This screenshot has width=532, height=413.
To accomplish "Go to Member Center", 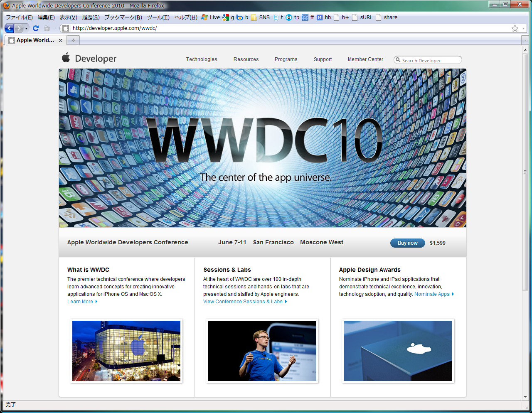I will (x=365, y=59).
